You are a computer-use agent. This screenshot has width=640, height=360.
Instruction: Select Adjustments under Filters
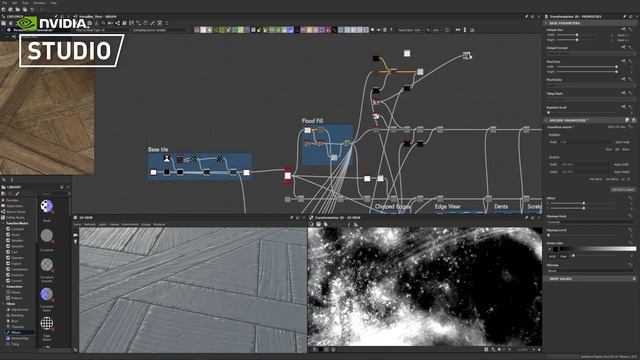point(19,310)
